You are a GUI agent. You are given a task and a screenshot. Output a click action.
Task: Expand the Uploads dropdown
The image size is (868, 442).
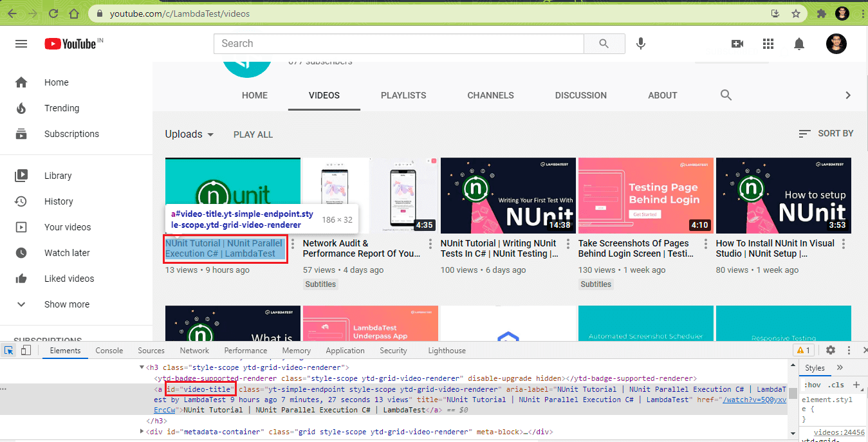click(189, 134)
